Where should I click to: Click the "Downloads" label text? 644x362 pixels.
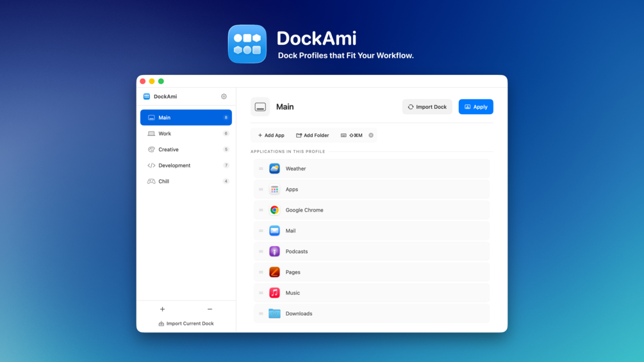tap(299, 313)
